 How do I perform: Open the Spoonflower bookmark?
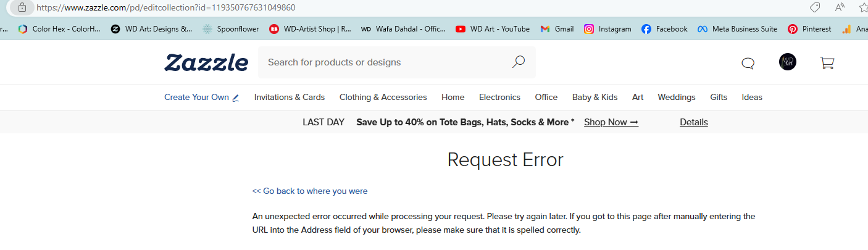click(230, 28)
